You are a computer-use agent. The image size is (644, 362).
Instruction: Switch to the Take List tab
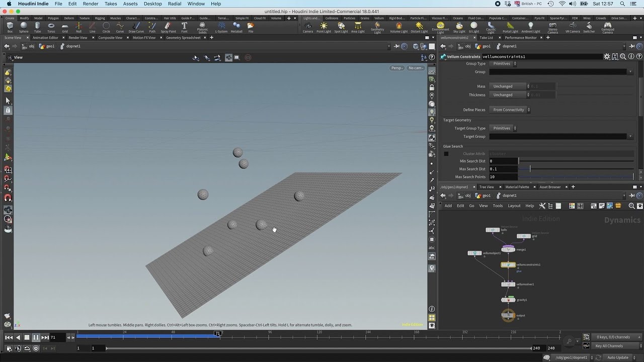click(486, 38)
